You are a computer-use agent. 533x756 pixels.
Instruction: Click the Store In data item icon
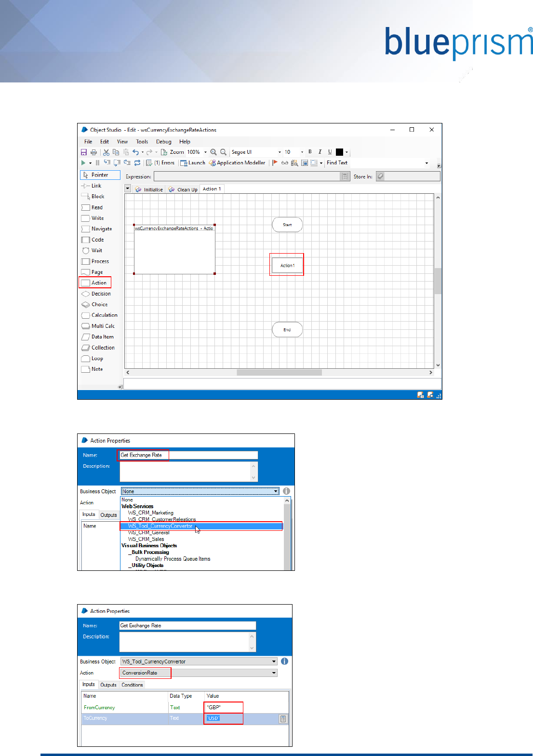(381, 176)
